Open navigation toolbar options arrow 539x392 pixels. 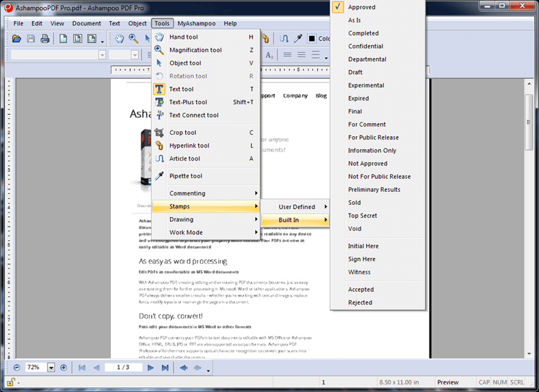point(208,370)
